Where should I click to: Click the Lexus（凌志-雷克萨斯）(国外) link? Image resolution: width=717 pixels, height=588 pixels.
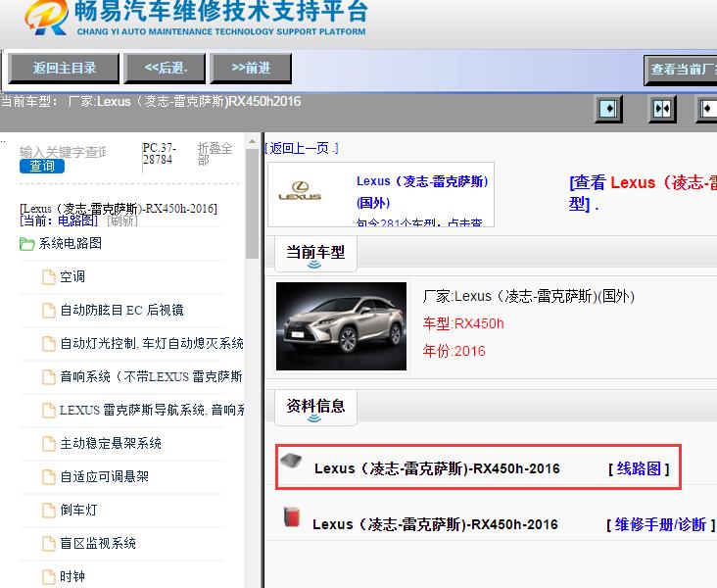pyautogui.click(x=422, y=192)
